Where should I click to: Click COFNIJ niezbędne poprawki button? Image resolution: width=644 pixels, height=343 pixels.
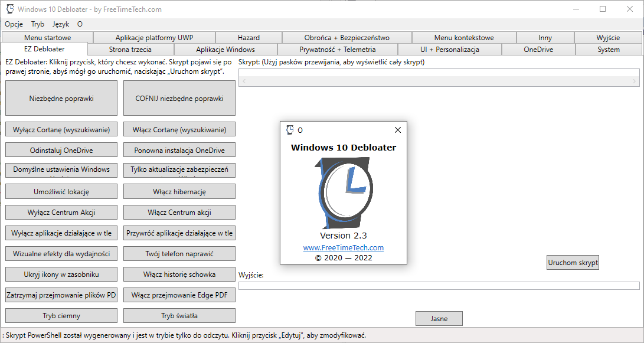(179, 98)
